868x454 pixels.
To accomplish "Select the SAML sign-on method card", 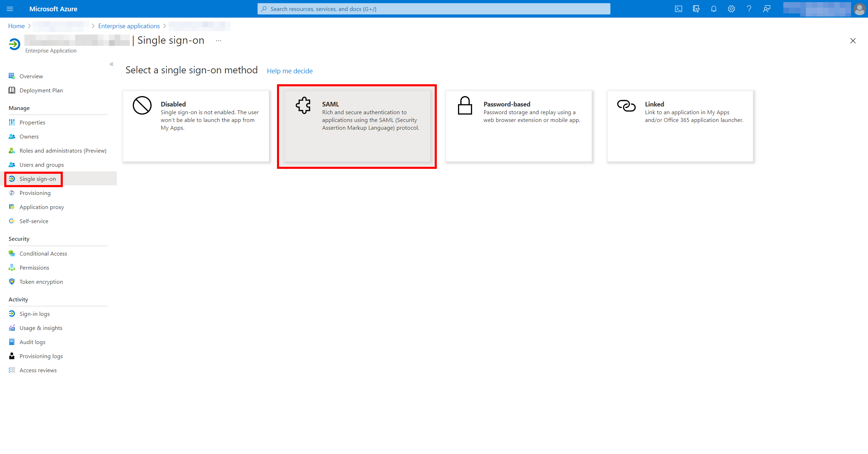I will coord(357,126).
